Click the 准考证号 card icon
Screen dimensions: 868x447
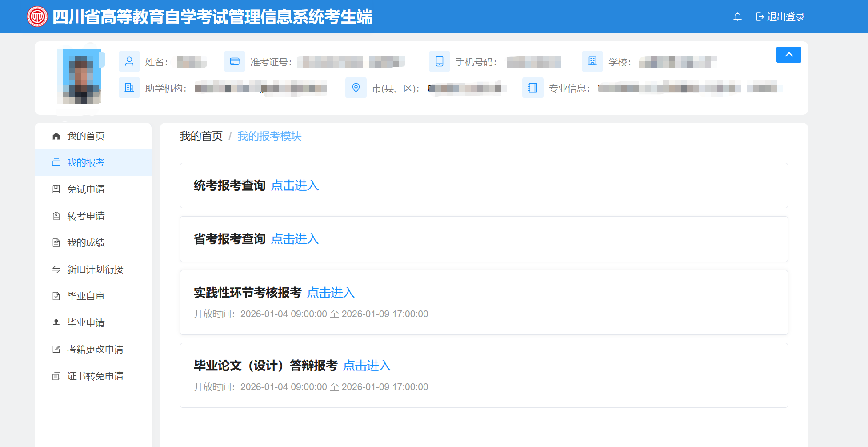point(235,61)
